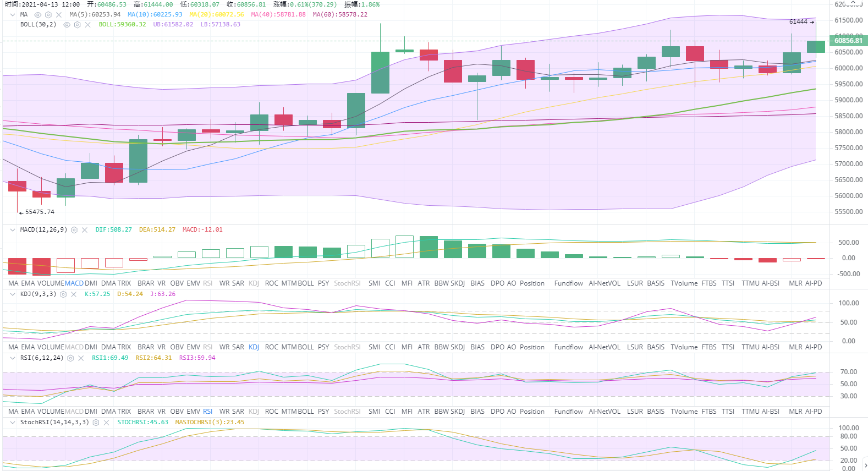Image resolution: width=868 pixels, height=471 pixels.
Task: Choose the CCI tab under the KDJ chart
Action: click(x=390, y=347)
